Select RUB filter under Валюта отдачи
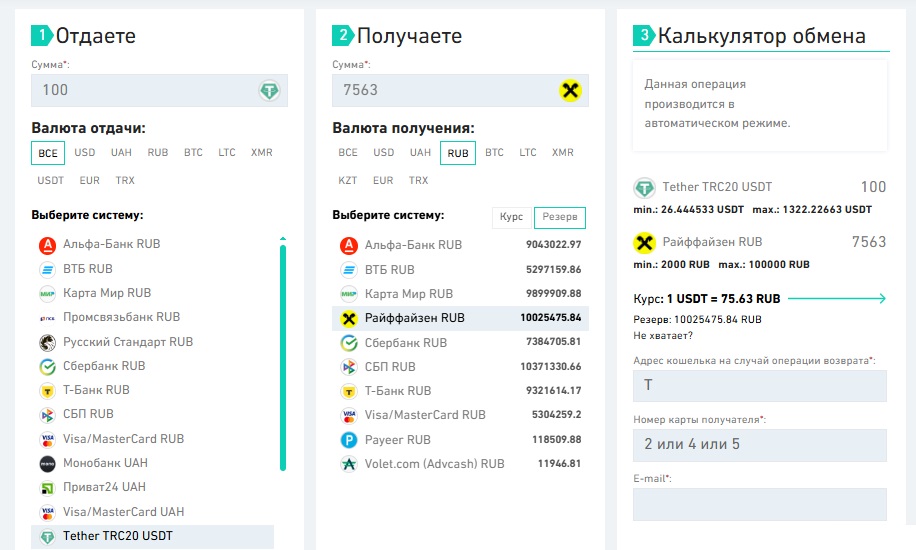The width and height of the screenshot is (916, 550). tap(158, 153)
